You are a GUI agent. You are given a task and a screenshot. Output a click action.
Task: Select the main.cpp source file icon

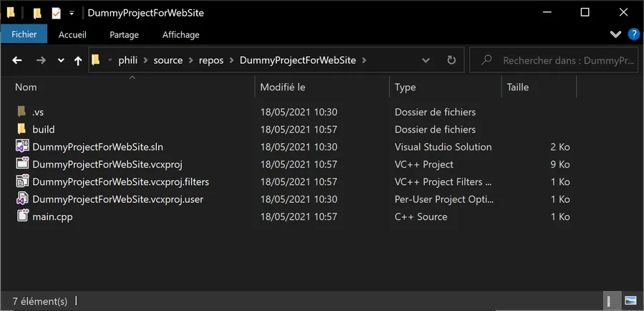(x=22, y=216)
